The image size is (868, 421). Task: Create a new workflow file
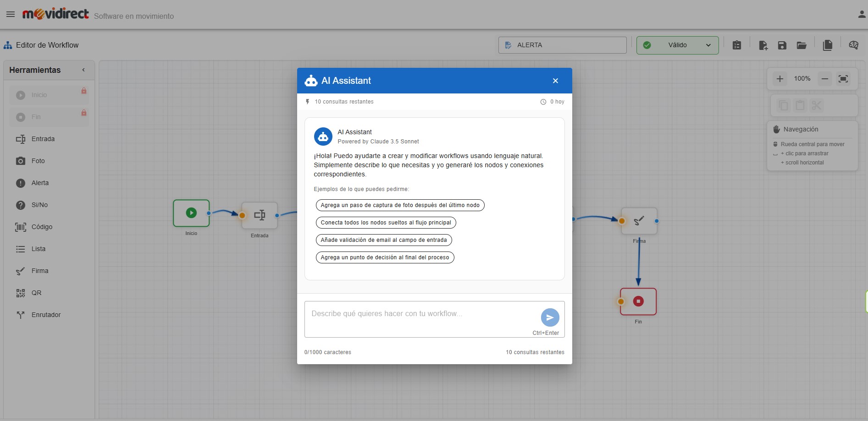pyautogui.click(x=763, y=45)
